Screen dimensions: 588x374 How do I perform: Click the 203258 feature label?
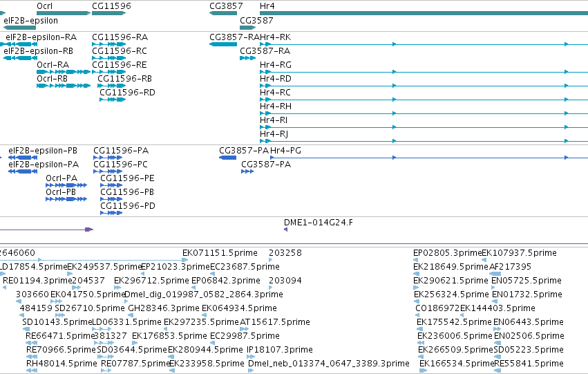coord(285,253)
